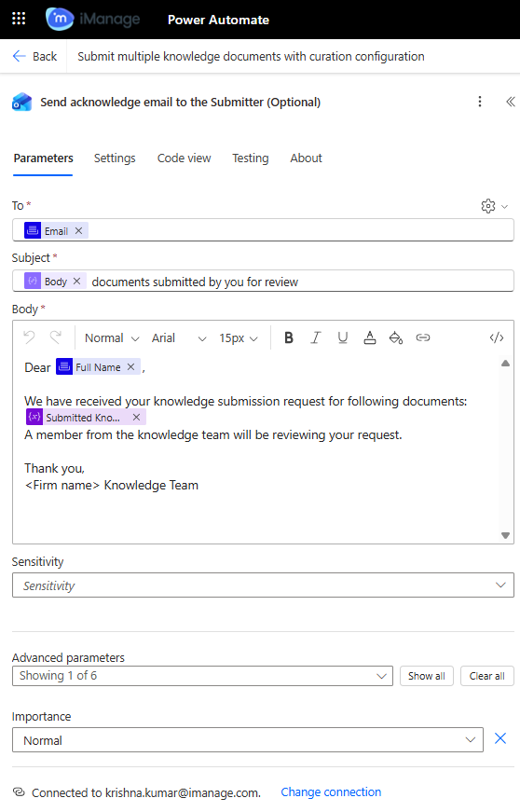Open the Code view tab
520x812 pixels.
(184, 158)
